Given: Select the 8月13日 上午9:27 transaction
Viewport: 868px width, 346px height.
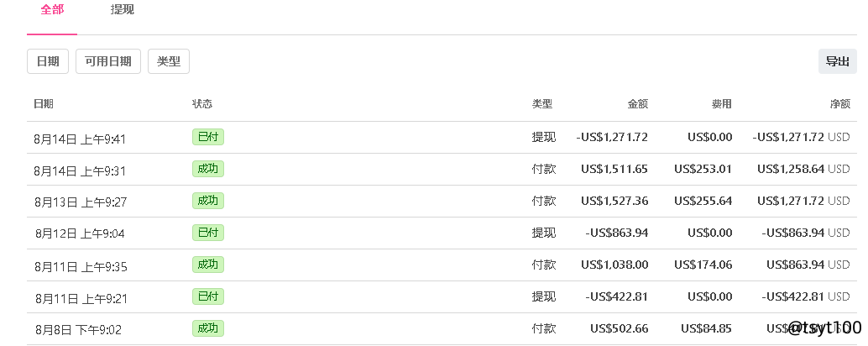Looking at the screenshot, I should [x=80, y=202].
